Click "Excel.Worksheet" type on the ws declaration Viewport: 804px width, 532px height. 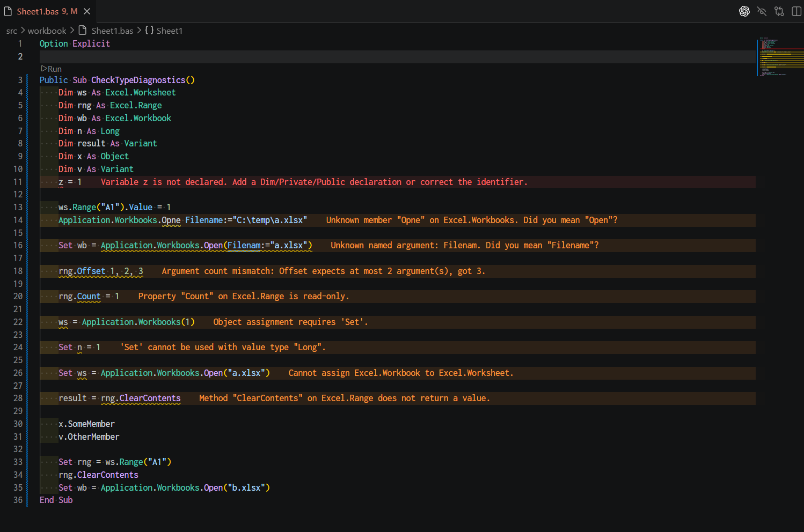pos(140,93)
